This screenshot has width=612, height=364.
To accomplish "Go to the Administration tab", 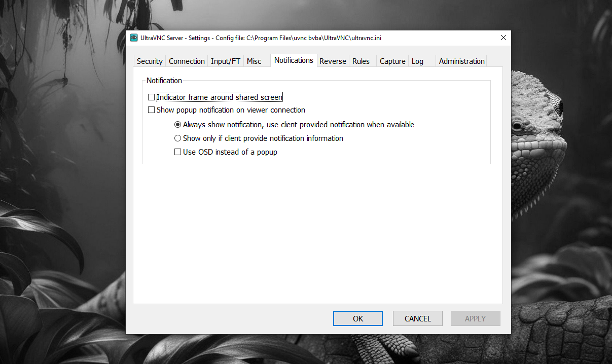I will (x=461, y=61).
